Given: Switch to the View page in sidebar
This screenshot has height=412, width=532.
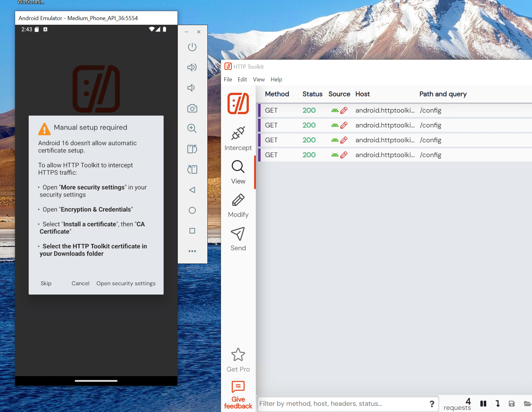Looking at the screenshot, I should [x=238, y=172].
